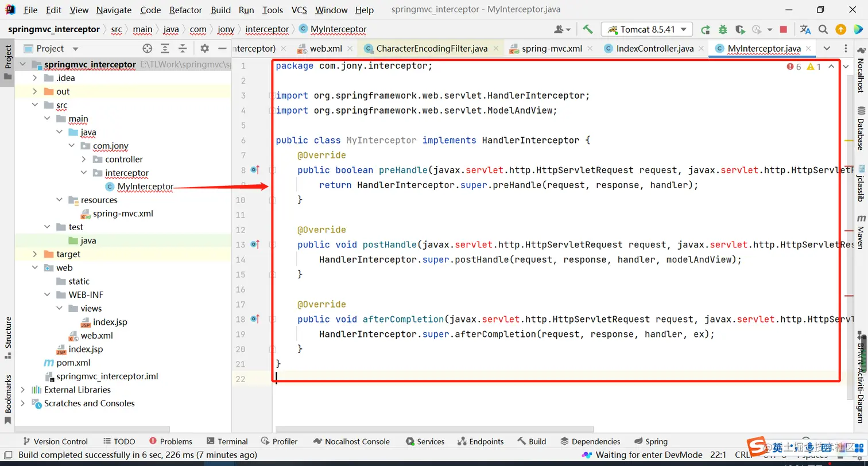Viewport: 868px width, 466px height.
Task: Rerun Tomcat 8.5.41 server
Action: pyautogui.click(x=706, y=29)
